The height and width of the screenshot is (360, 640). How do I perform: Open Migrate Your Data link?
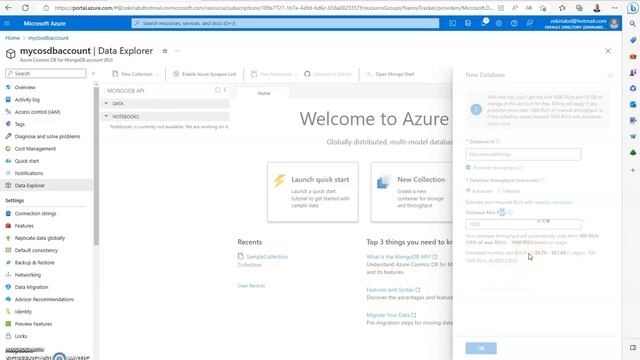[x=391, y=315]
